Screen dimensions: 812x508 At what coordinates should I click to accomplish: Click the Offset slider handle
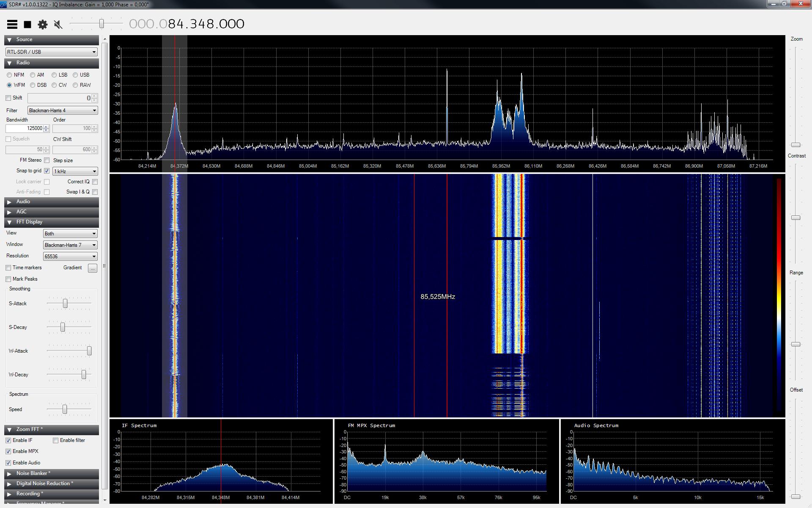click(x=796, y=497)
